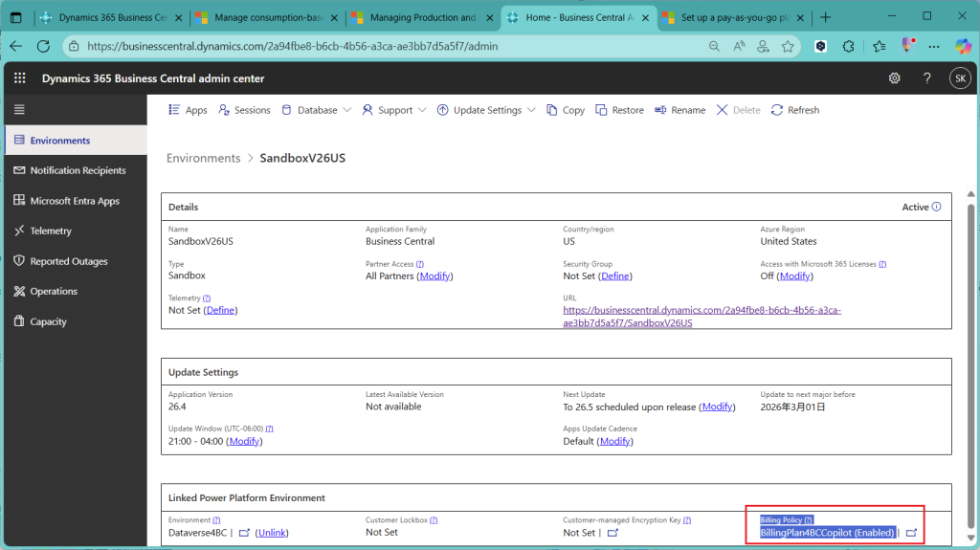Screen dimensions: 980x550
Task: Go to Environments breadcrumb link
Action: click(203, 158)
